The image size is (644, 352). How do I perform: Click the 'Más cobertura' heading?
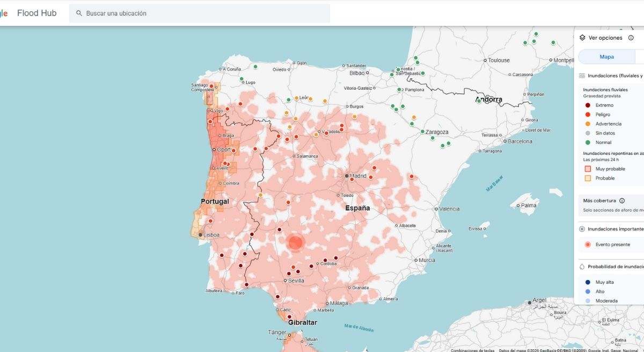pos(599,200)
